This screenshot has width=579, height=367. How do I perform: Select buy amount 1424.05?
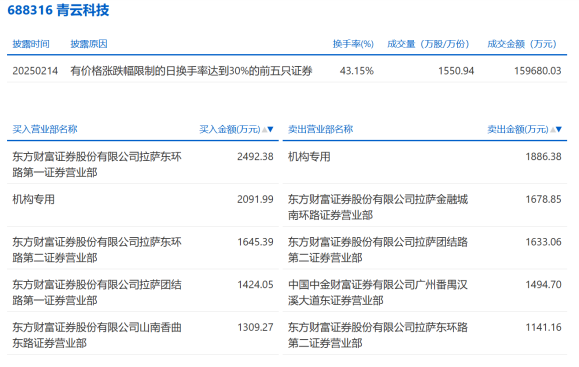[255, 285]
